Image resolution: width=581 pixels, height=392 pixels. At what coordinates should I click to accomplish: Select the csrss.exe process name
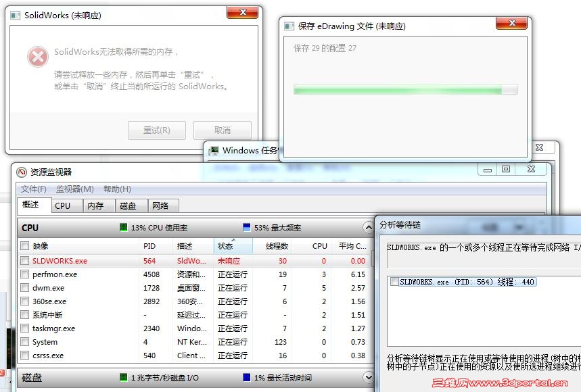tap(48, 356)
